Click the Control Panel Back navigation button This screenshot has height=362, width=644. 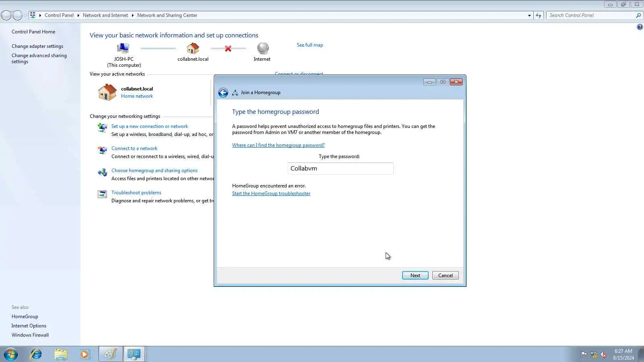(6, 15)
